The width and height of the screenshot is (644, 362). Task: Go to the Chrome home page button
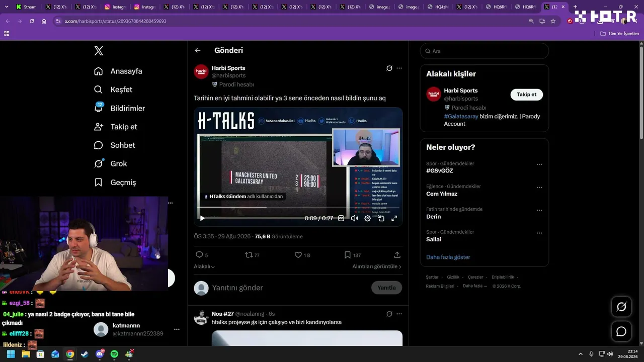[44, 21]
